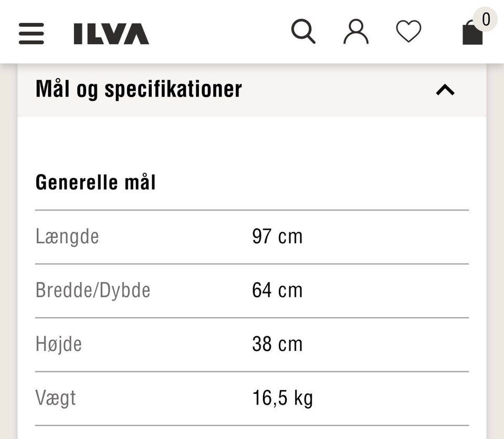This screenshot has width=504, height=439.
Task: Click the Vægt label
Action: 56,398
